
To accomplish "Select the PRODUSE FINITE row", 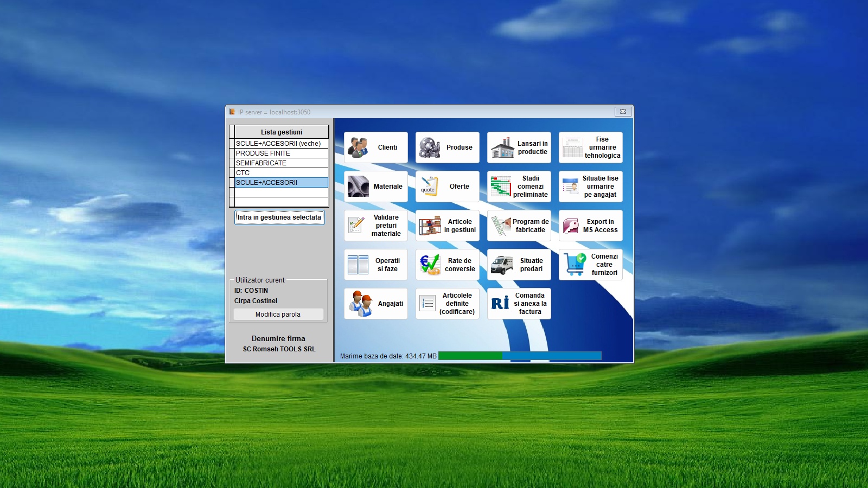I will point(282,153).
